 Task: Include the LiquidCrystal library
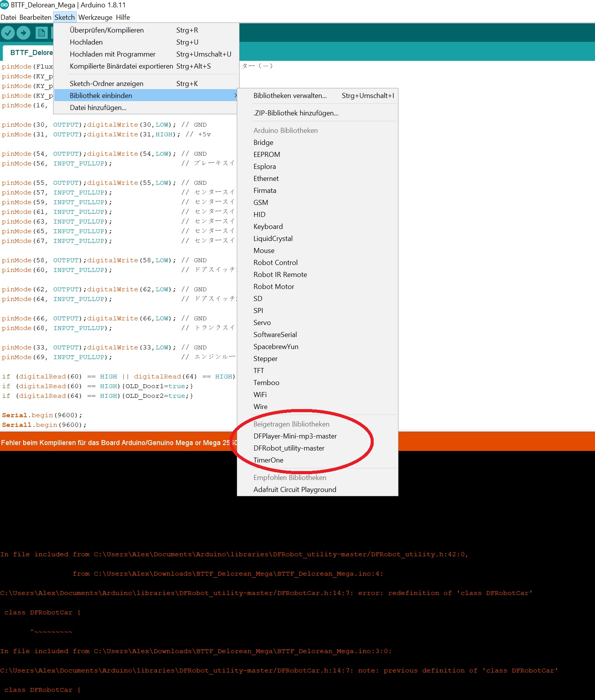pyautogui.click(x=317, y=239)
